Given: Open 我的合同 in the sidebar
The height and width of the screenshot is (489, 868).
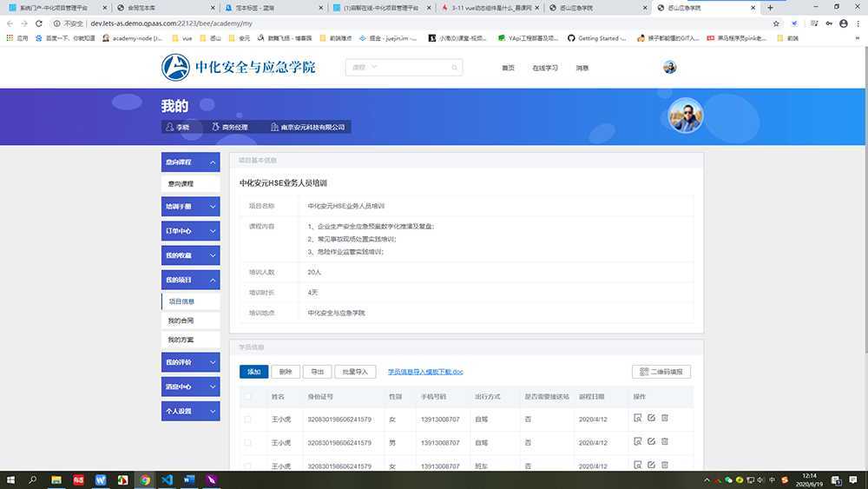Looking at the screenshot, I should click(190, 320).
